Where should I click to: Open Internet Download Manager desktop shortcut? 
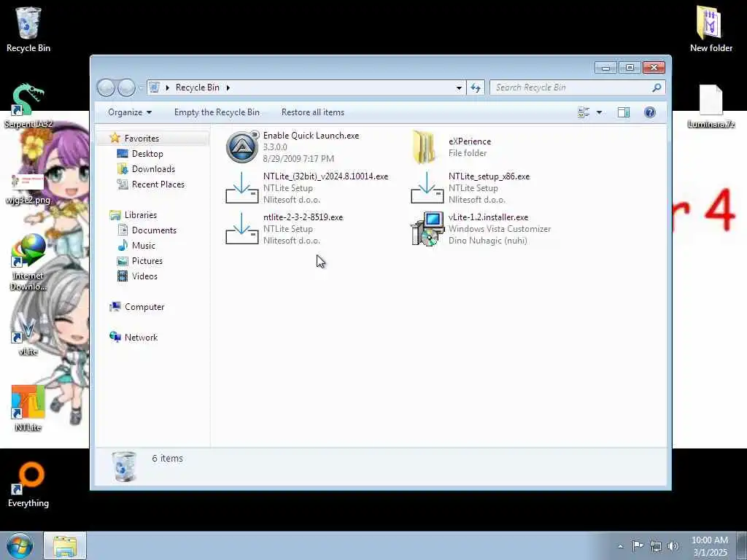coord(28,262)
